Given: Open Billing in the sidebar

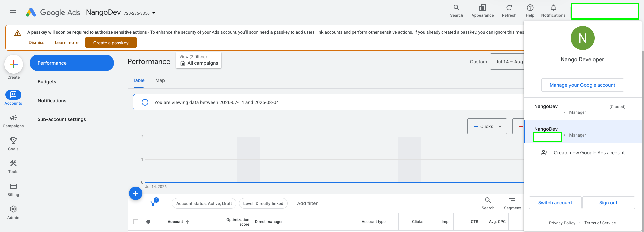Looking at the screenshot, I should 13,190.
